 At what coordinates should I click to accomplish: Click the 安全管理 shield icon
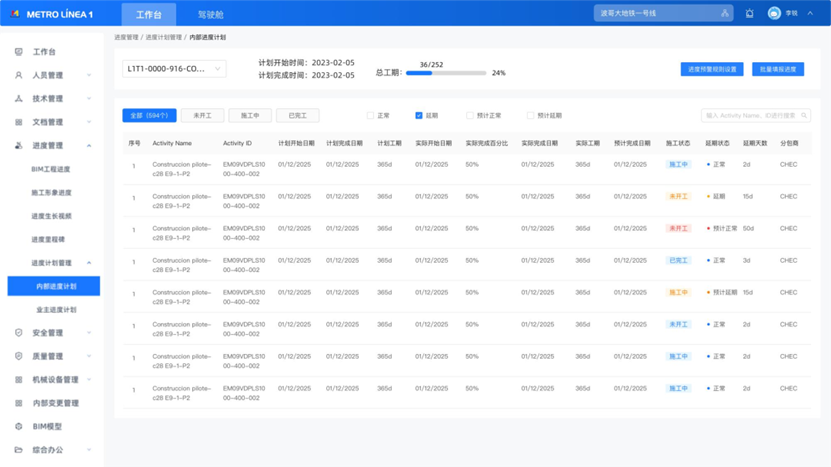click(19, 333)
